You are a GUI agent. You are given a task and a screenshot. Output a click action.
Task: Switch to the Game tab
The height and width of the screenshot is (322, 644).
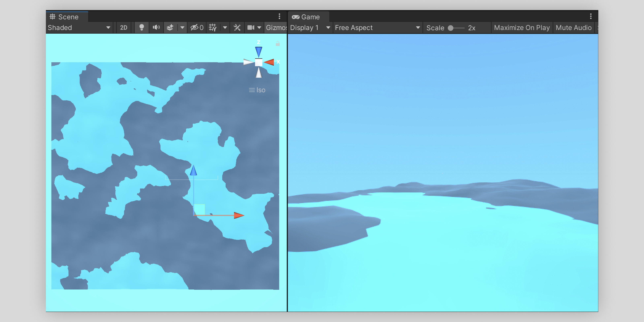[x=308, y=17]
